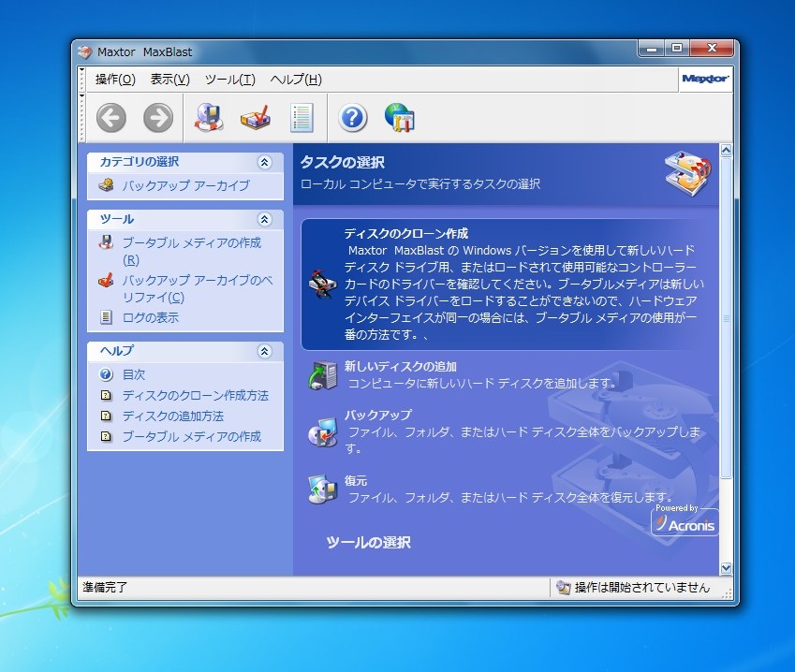Viewport: 795px width, 672px height.
Task: Open the 目次 help link
Action: pos(134,374)
